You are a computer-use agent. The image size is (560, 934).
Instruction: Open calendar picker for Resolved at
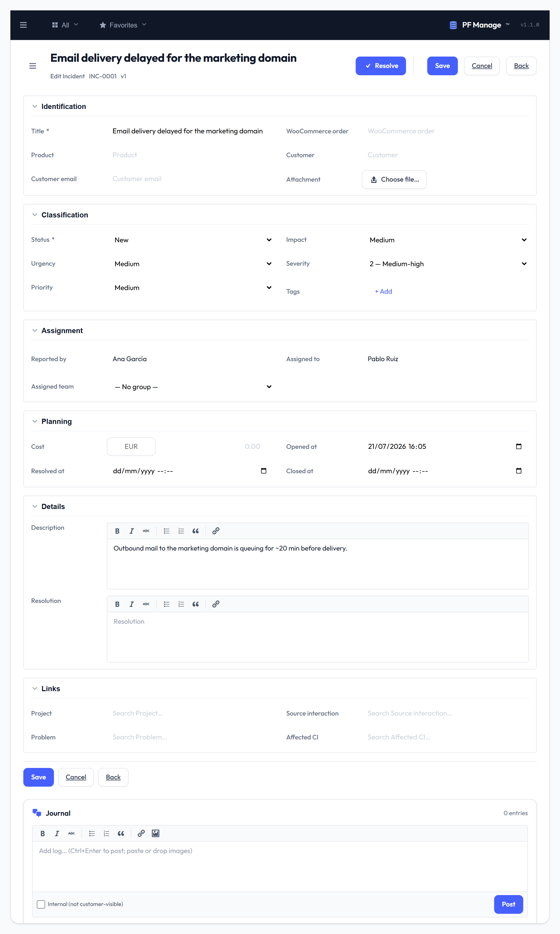(x=263, y=471)
